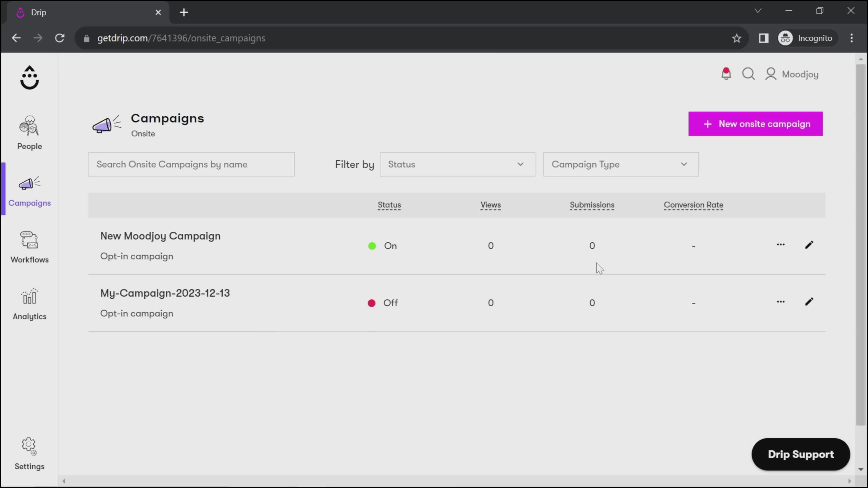Open Settings in the sidebar
Screen dimensions: 868x488
(x=30, y=454)
